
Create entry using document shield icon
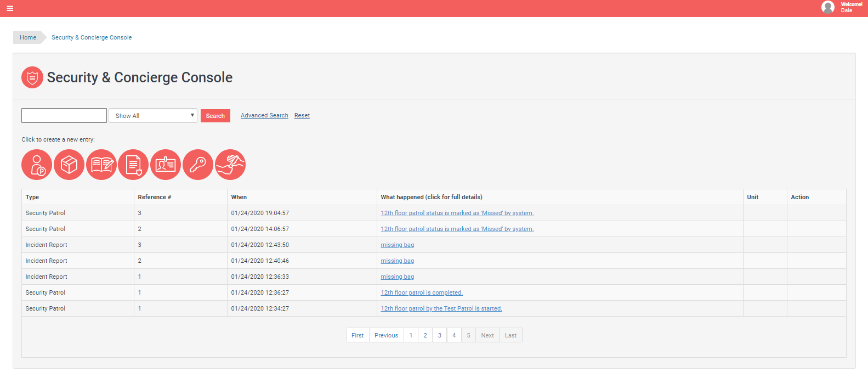[133, 165]
